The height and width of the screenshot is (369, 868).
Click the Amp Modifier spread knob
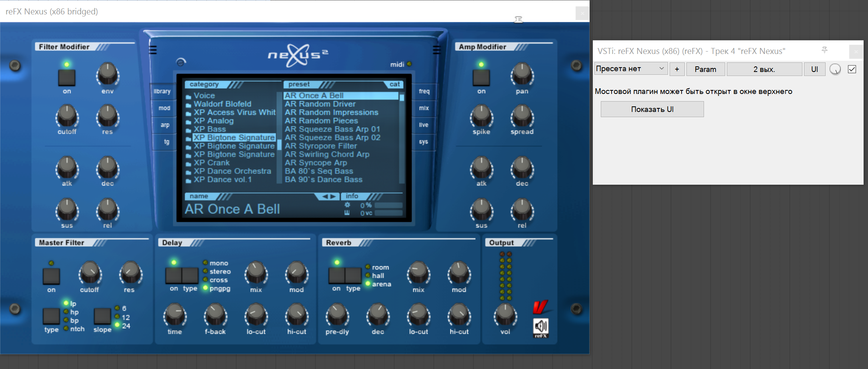(x=522, y=116)
